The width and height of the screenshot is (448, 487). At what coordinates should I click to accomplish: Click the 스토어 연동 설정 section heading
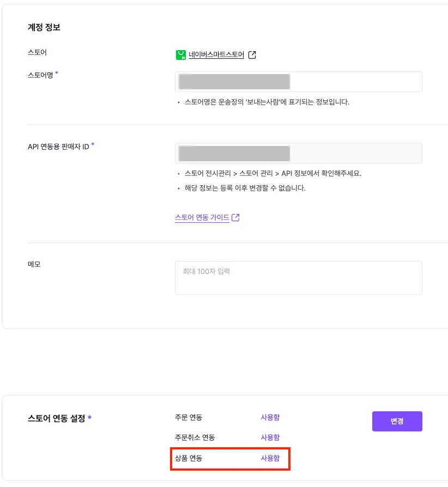tap(57, 418)
